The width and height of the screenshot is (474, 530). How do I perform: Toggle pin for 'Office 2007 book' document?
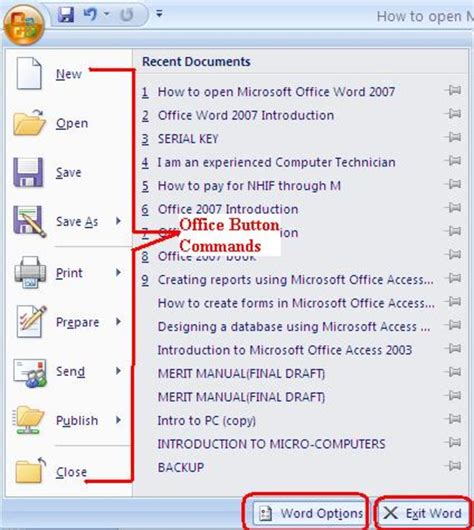tap(453, 254)
